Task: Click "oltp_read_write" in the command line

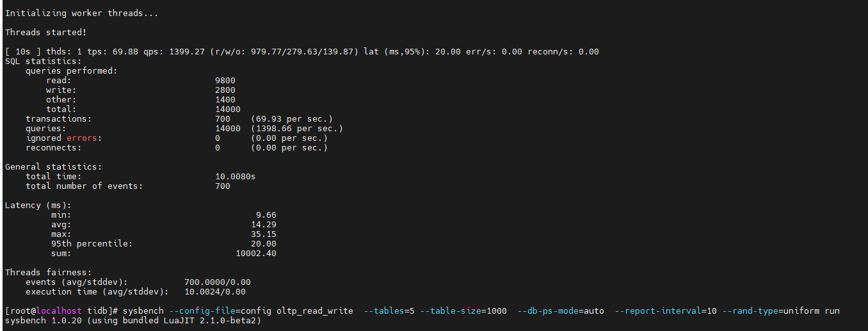Action: tap(314, 311)
